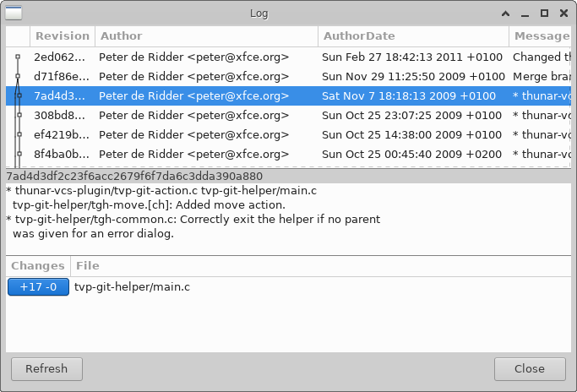Click commit graph node for revision 2ed062
This screenshot has width=577, height=392.
click(18, 57)
